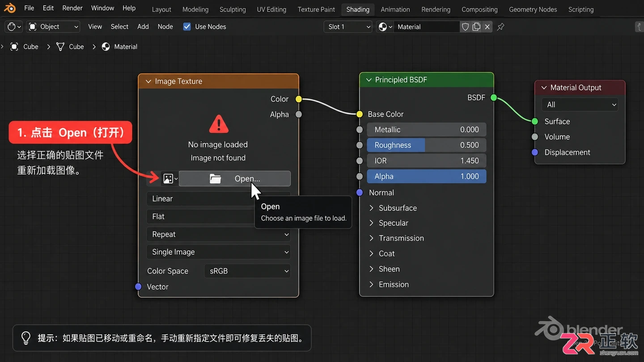The image size is (644, 362).
Task: Open the editor type selector icon
Action: (13, 27)
